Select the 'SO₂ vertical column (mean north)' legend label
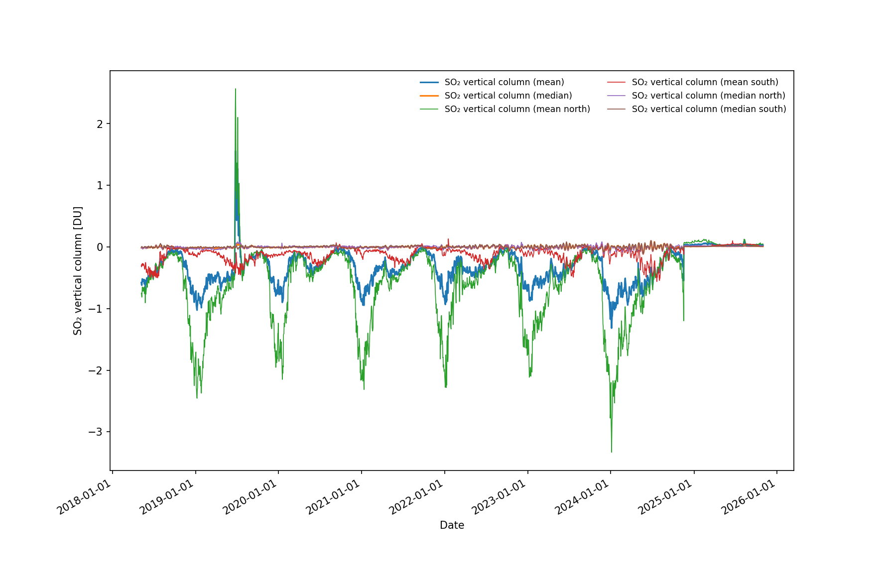Image resolution: width=882 pixels, height=588 pixels. [517, 109]
